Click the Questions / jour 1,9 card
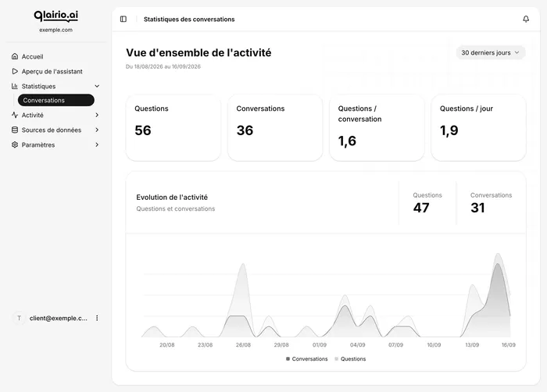This screenshot has height=392, width=547. [478, 127]
